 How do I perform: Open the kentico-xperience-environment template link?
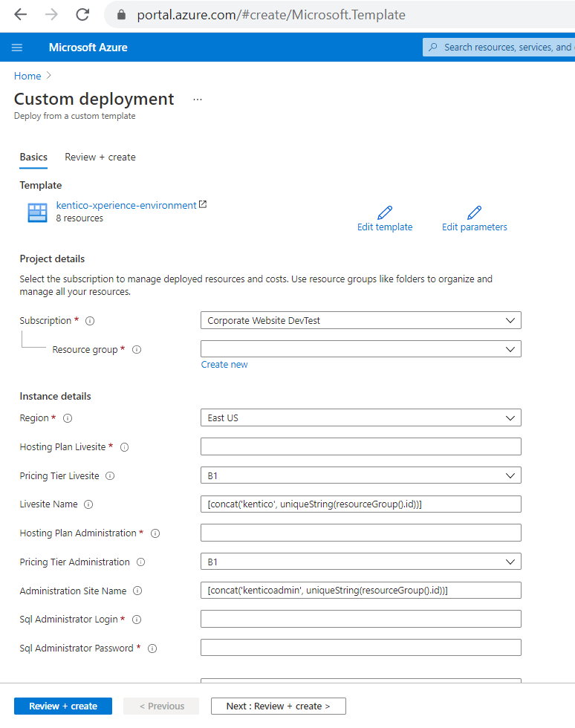(x=126, y=205)
